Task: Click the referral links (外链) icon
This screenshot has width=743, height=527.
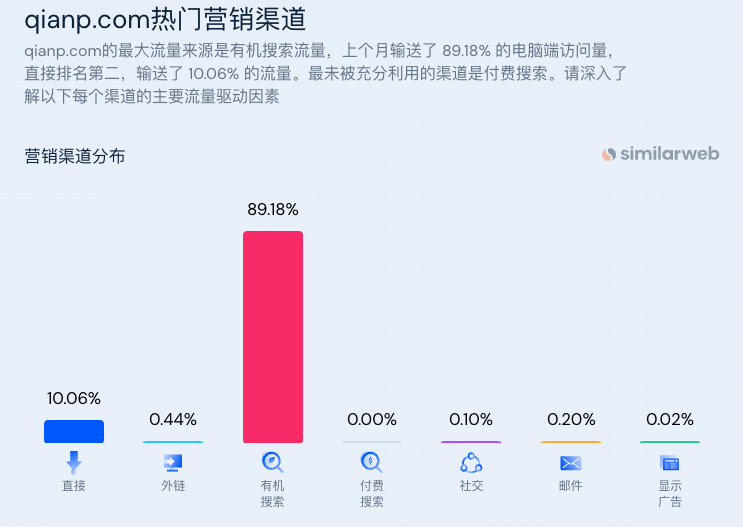Action: (173, 462)
